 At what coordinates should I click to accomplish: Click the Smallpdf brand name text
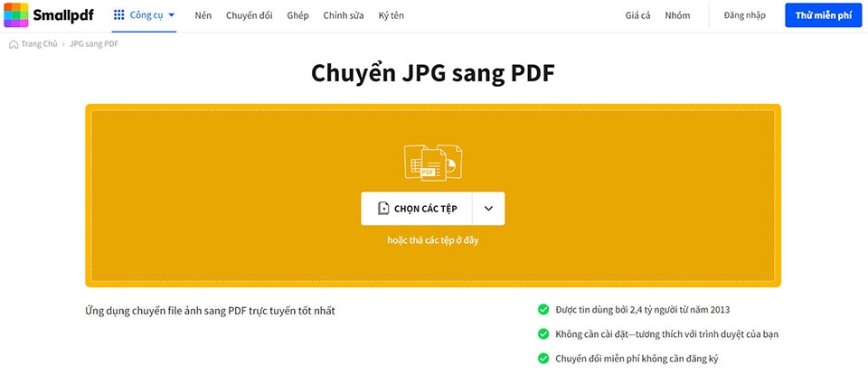coord(63,15)
